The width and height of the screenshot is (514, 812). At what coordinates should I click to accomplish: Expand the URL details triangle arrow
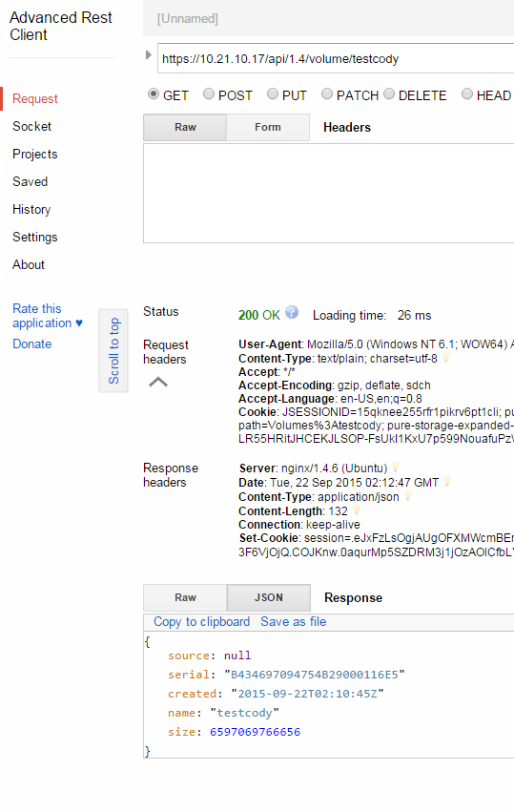click(149, 55)
